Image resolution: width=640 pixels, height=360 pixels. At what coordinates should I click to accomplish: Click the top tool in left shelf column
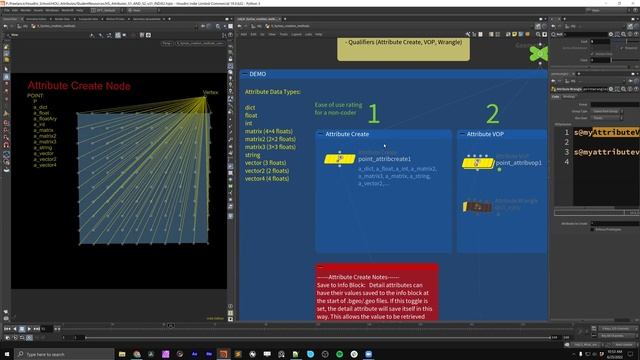point(6,47)
